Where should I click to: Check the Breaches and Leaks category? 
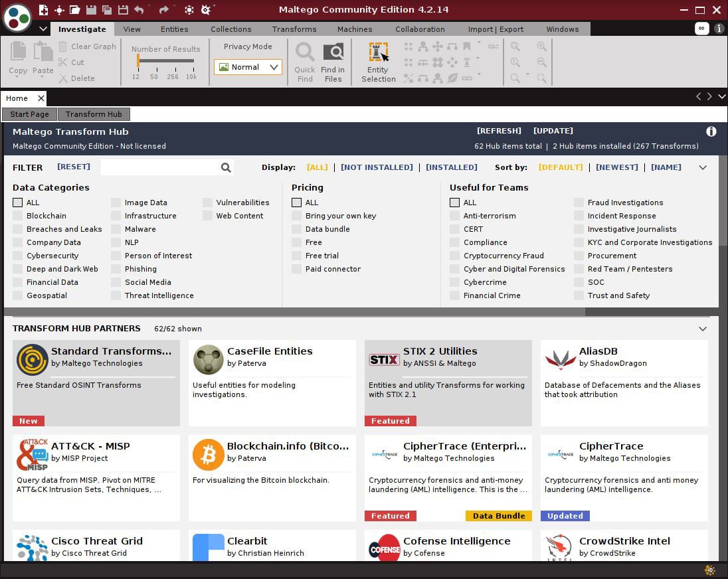(18, 229)
